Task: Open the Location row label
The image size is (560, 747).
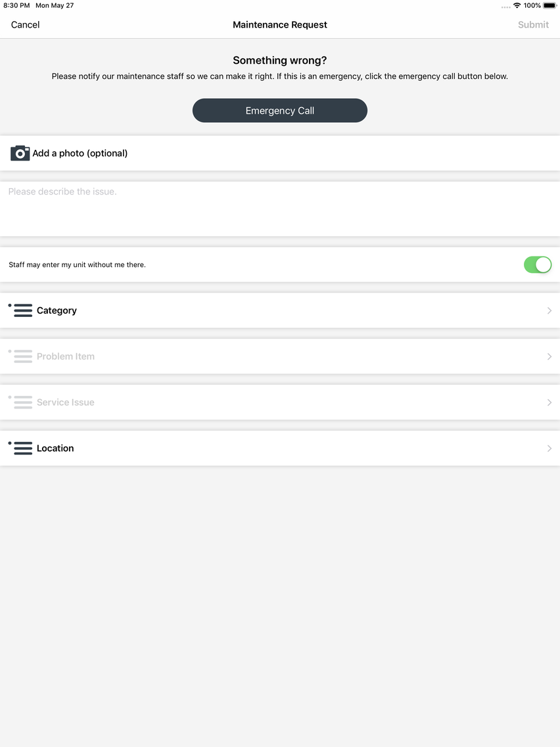Action: 55,448
